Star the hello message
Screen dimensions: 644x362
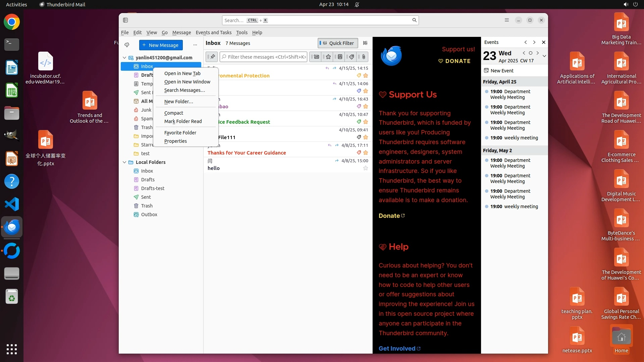[x=366, y=168]
